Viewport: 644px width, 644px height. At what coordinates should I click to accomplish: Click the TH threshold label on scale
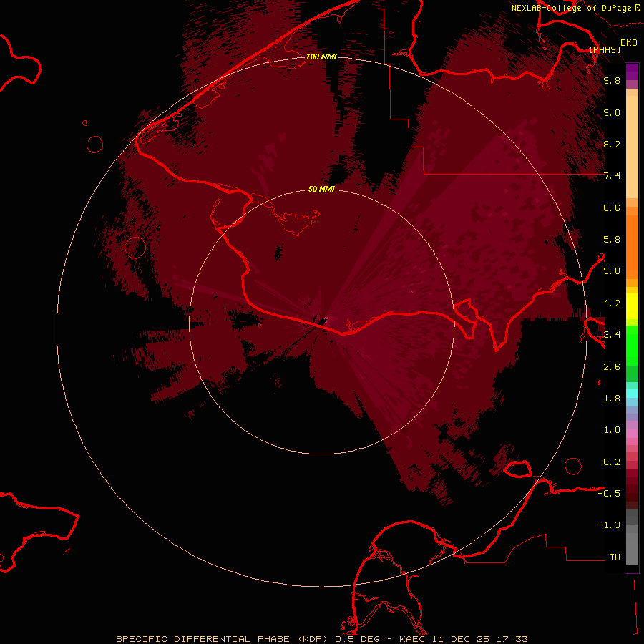(x=615, y=557)
